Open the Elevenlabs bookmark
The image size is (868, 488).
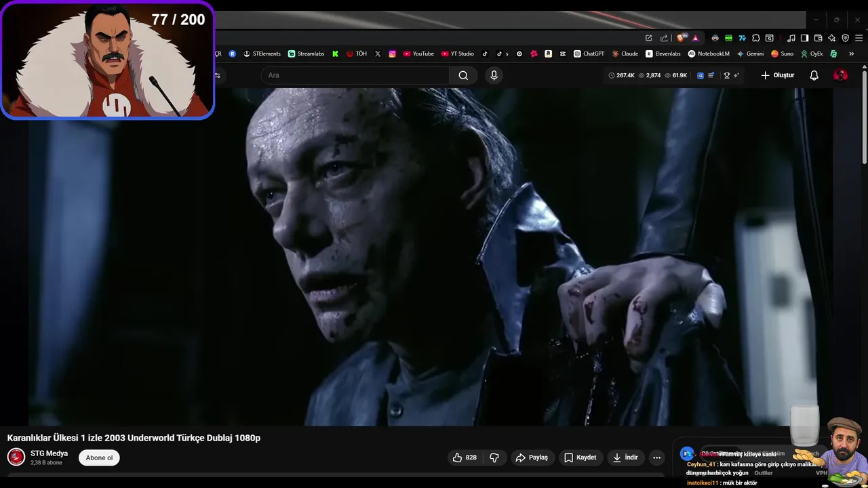click(663, 54)
